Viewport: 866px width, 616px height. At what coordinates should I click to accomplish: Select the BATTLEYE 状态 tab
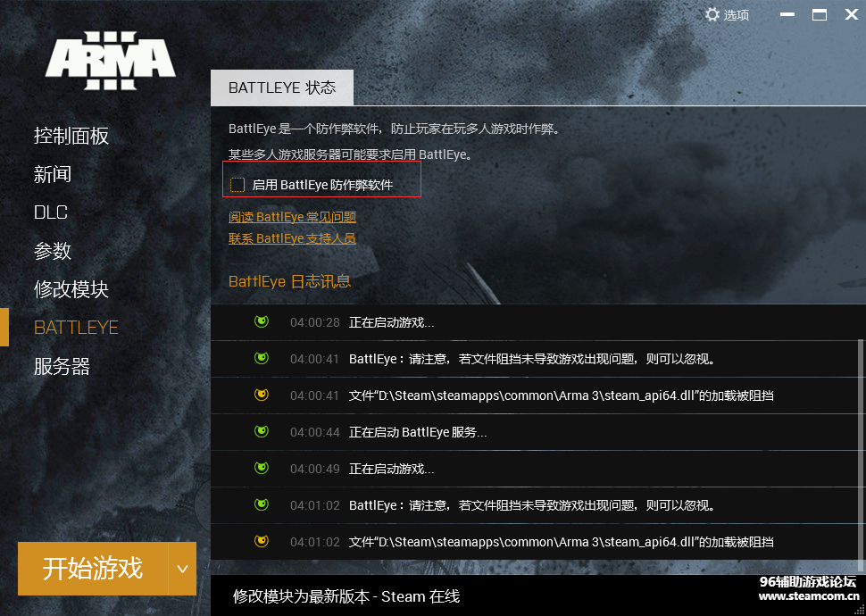282,87
